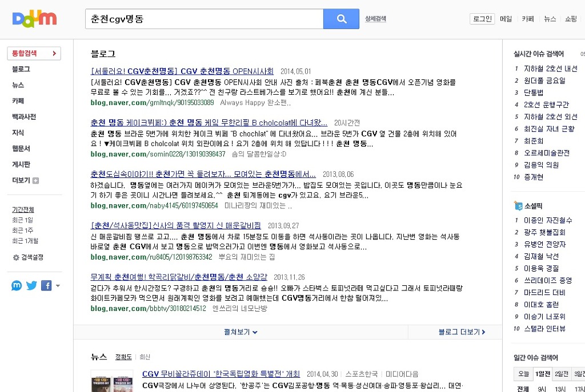Select 지식 in the sidebar
Viewport: 585px width, 392px height.
pos(18,132)
